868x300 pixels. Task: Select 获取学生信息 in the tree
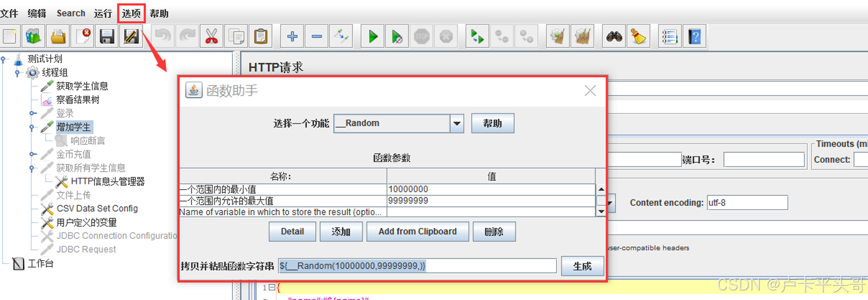pyautogui.click(x=82, y=86)
